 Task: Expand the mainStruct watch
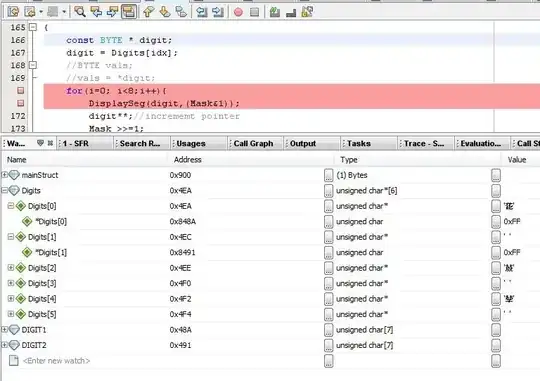tap(4, 175)
